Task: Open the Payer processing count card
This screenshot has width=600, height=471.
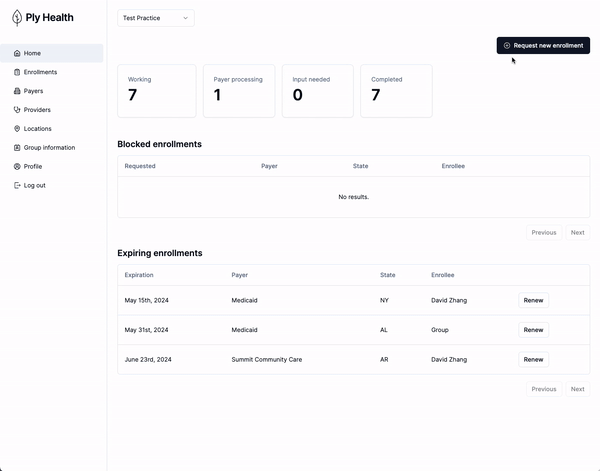Action: point(239,91)
